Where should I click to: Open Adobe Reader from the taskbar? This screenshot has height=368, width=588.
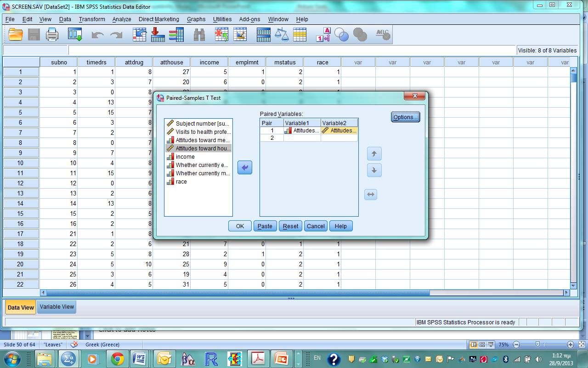pos(258,359)
